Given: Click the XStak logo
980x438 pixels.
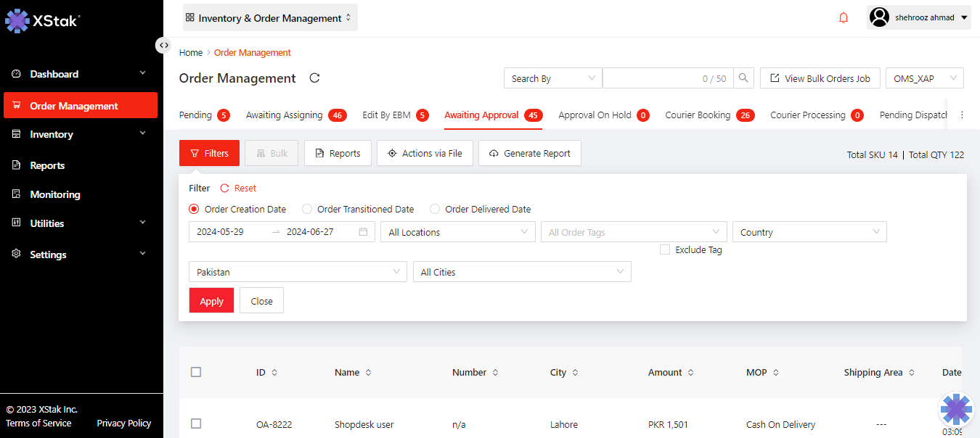Looking at the screenshot, I should click(42, 21).
